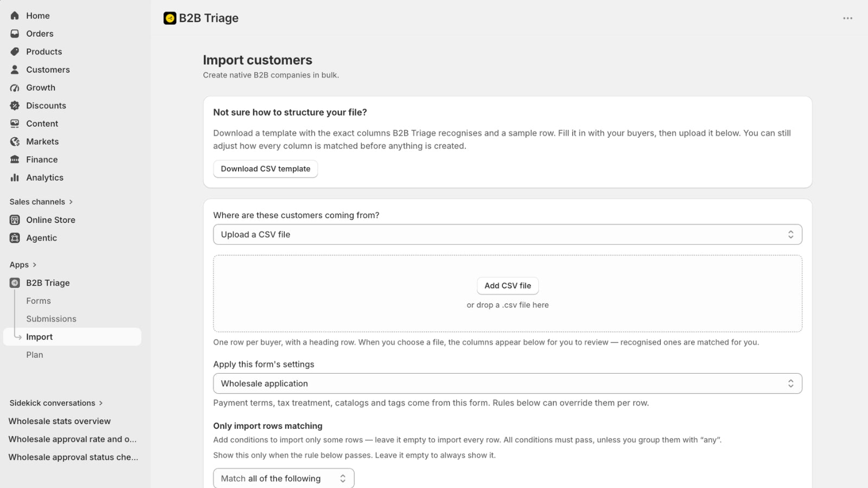The width and height of the screenshot is (868, 488).
Task: Open the customer source dropdown showing Upload a CSV file
Action: pos(507,235)
